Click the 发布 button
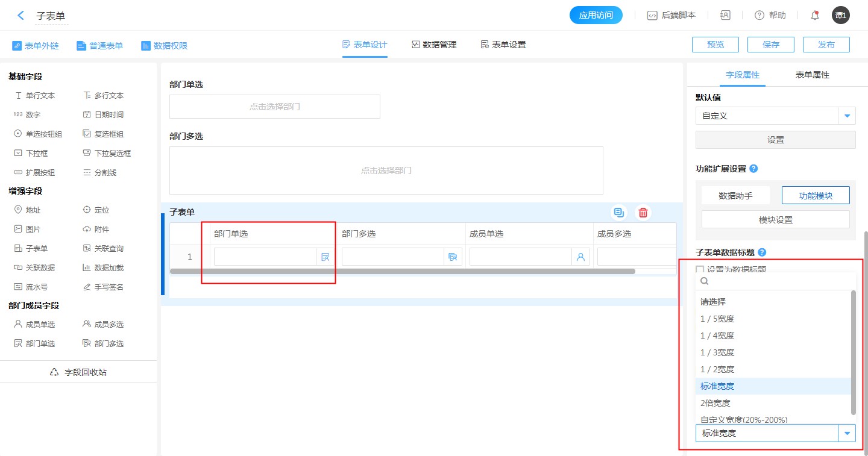Image resolution: width=868 pixels, height=456 pixels. tap(826, 45)
